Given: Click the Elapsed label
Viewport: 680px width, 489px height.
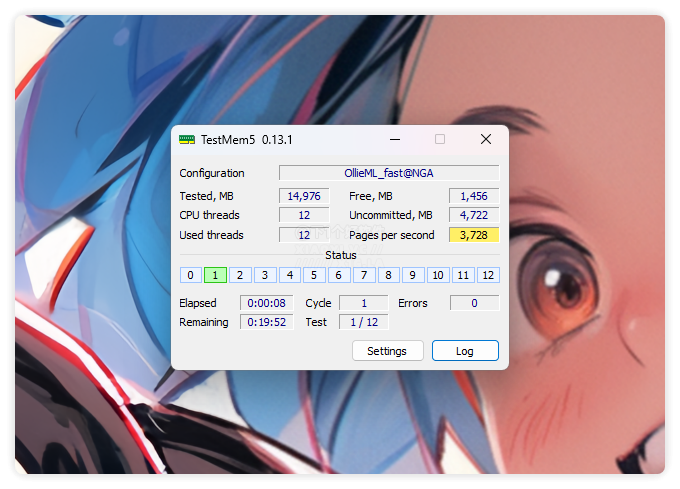Looking at the screenshot, I should [198, 303].
